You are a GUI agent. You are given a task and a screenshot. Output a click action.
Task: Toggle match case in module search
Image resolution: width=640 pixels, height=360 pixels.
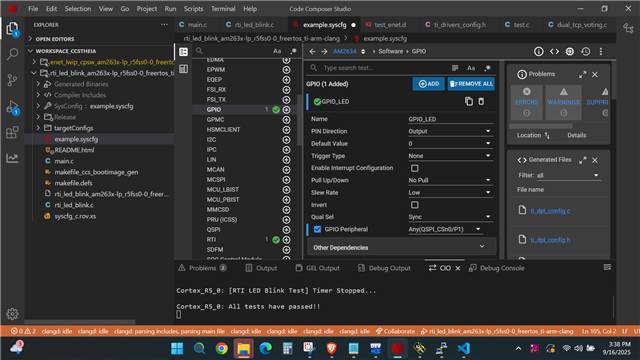click(277, 51)
